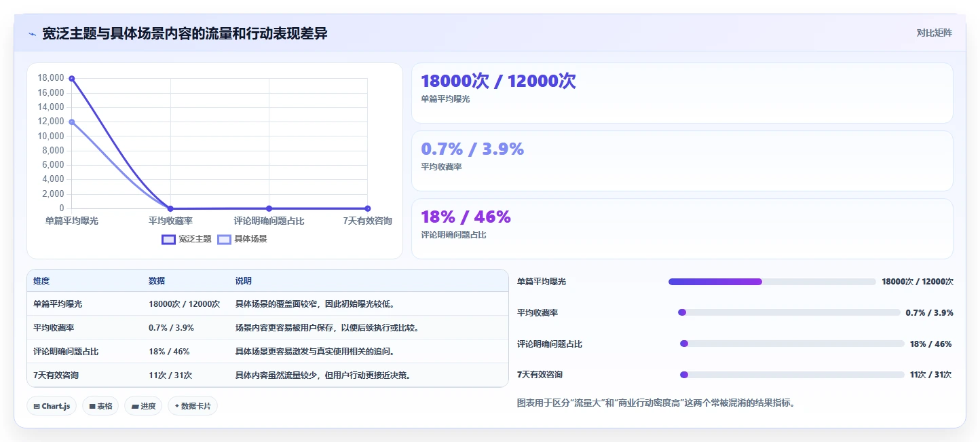Click table cell 11次 / 31次
This screenshot has height=442, width=980.
point(170,375)
